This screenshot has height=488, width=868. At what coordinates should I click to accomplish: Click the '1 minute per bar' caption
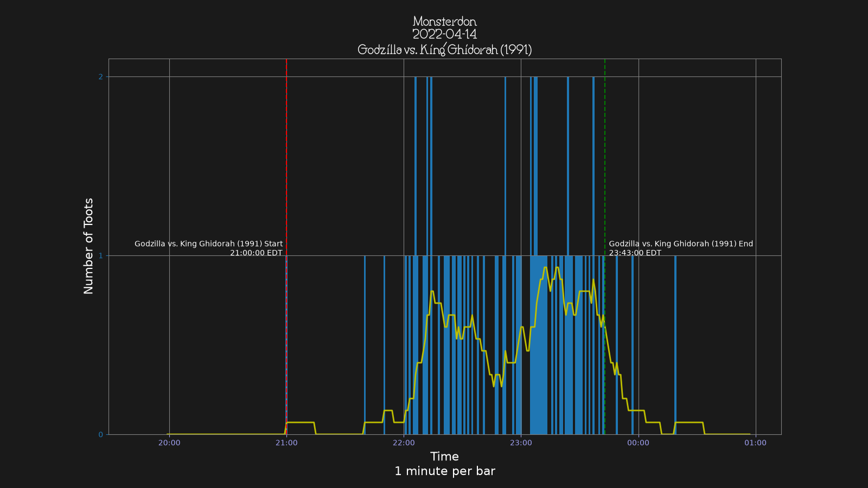[445, 471]
